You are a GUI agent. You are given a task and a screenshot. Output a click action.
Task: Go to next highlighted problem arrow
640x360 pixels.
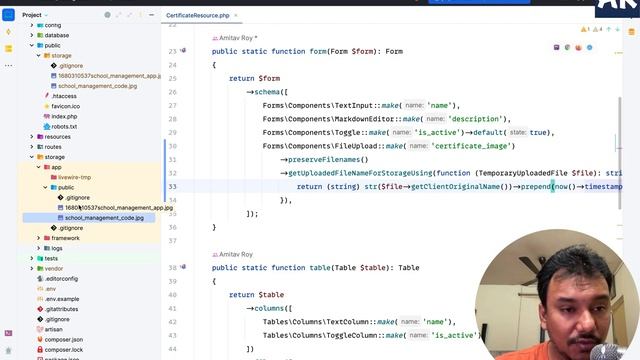617,29
